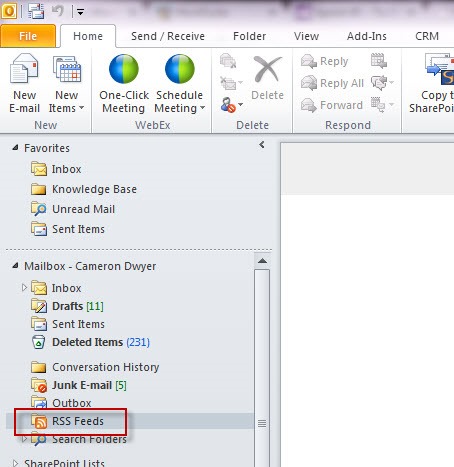Click the Junk E-mail blocked folder icon
This screenshot has height=467, width=454.
[x=39, y=385]
